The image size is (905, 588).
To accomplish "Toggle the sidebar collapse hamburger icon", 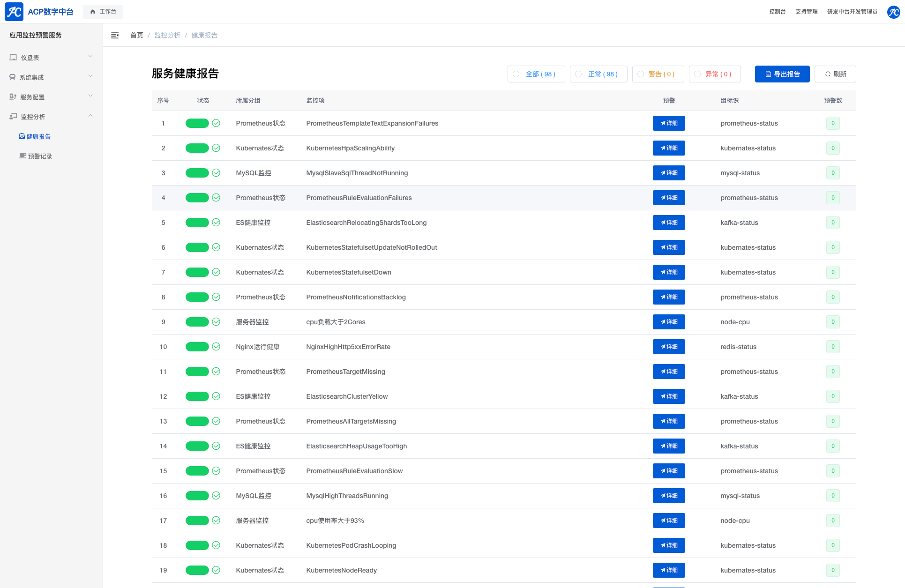I will coord(115,35).
